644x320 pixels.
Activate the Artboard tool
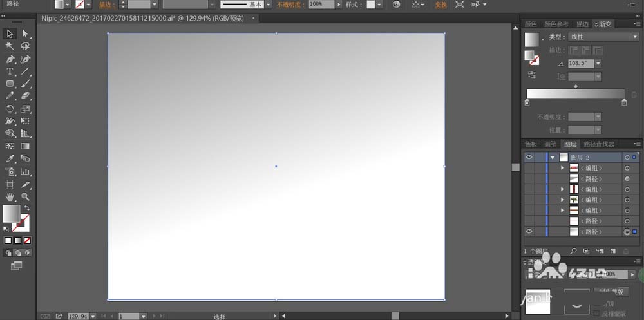coord(10,184)
